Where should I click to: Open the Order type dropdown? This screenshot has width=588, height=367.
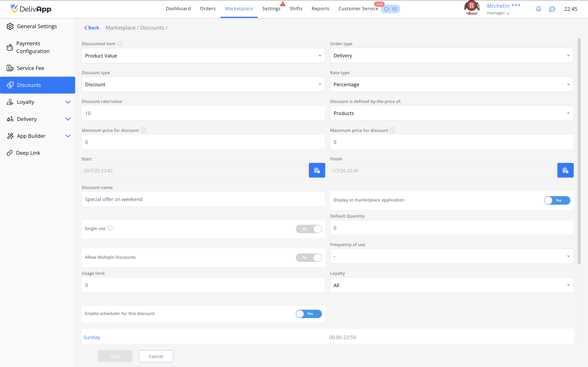click(451, 56)
